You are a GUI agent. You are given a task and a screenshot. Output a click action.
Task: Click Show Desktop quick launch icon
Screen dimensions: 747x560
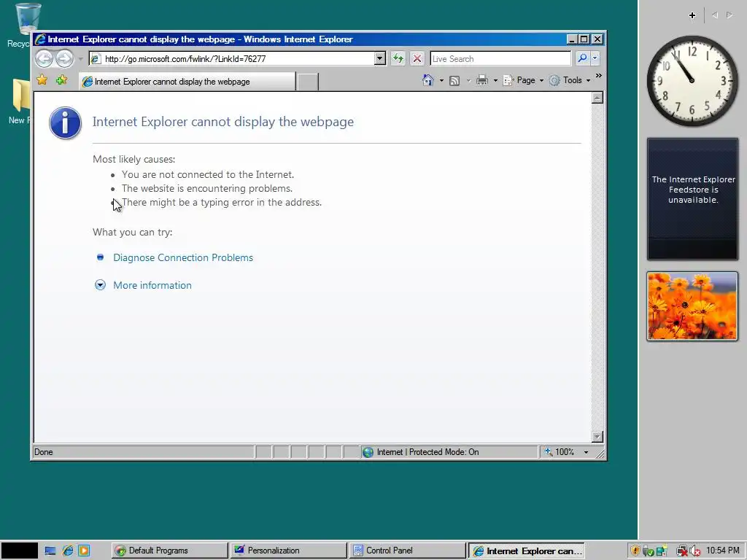pos(50,551)
